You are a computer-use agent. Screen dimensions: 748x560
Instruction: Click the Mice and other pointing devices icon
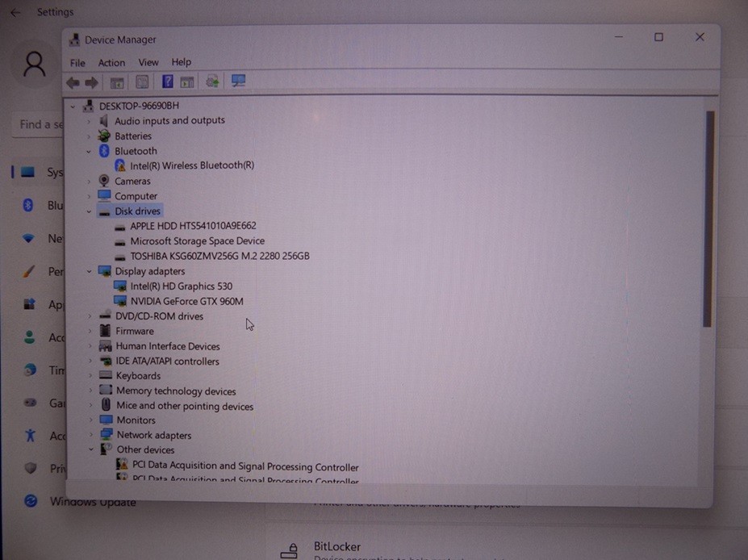[x=106, y=405]
